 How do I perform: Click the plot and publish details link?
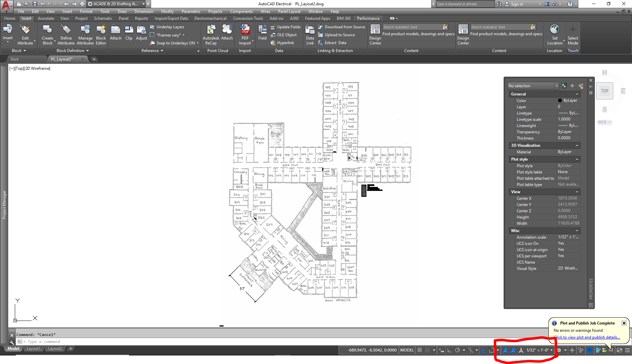pyautogui.click(x=587, y=337)
